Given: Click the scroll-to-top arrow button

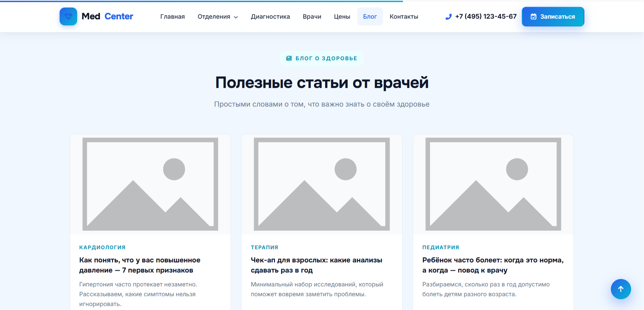Looking at the screenshot, I should (621, 289).
